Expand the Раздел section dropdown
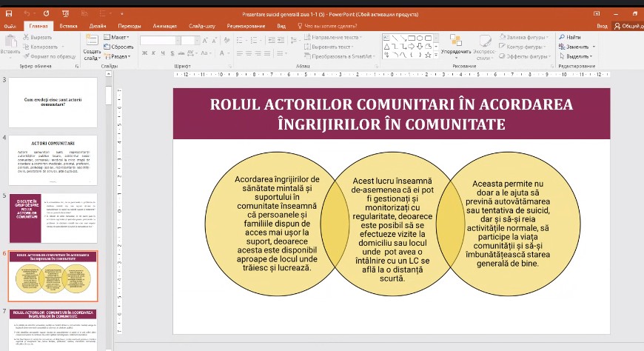Image resolution: width=644 pixels, height=351 pixels. (x=120, y=56)
